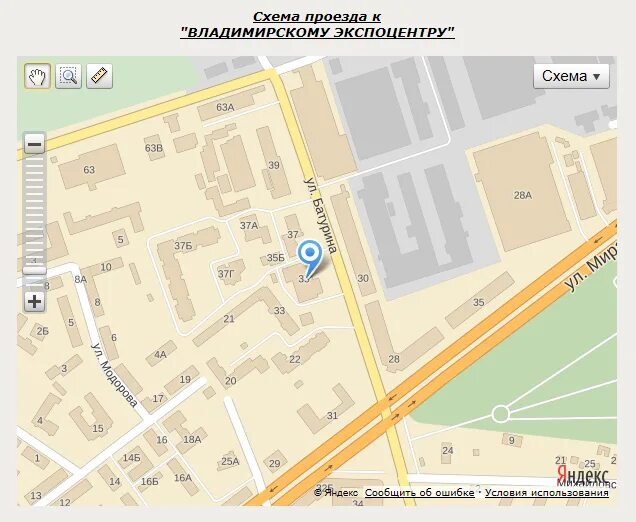The image size is (636, 522).
Task: Click the building 37 label near the pin
Action: [292, 234]
